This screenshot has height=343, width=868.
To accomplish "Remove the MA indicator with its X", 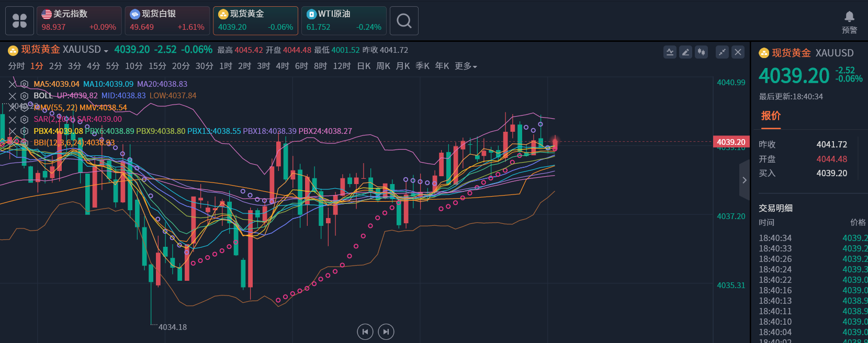I will 13,84.
